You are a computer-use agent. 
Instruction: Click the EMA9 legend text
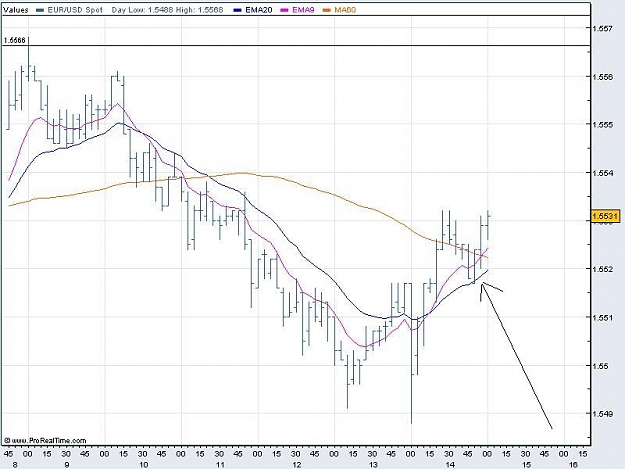pos(303,10)
